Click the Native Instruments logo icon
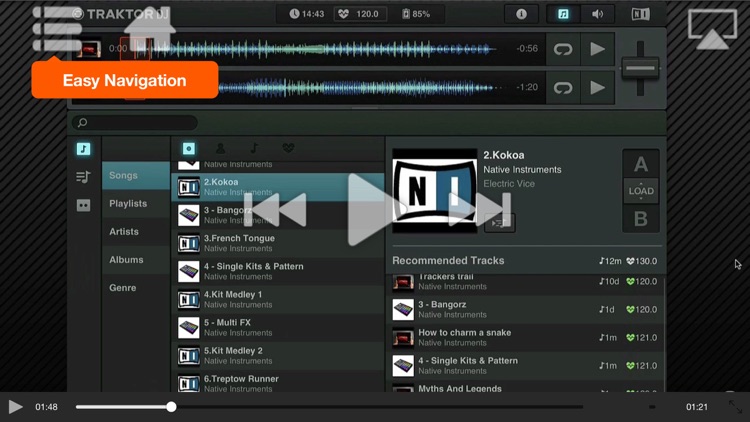Viewport: 750px width, 422px height. point(640,14)
